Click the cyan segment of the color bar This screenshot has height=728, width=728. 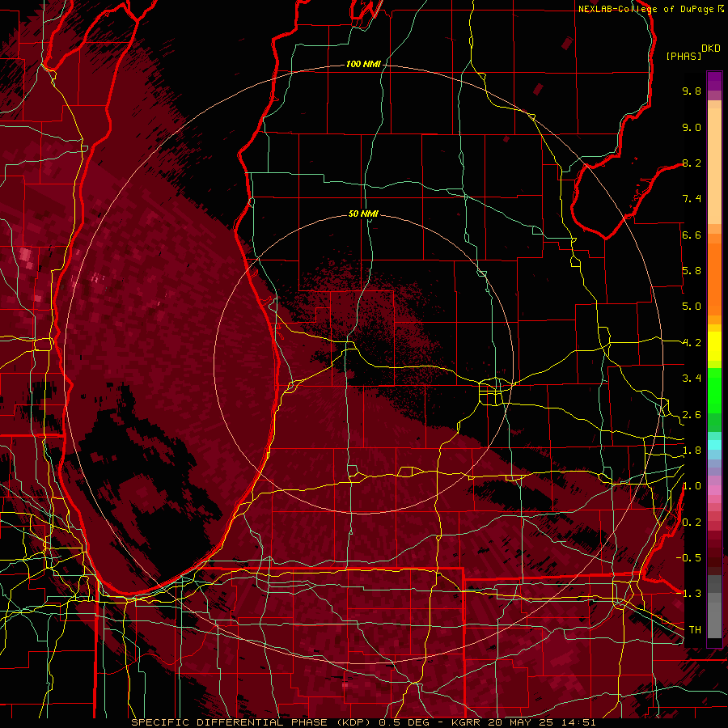pyautogui.click(x=714, y=445)
